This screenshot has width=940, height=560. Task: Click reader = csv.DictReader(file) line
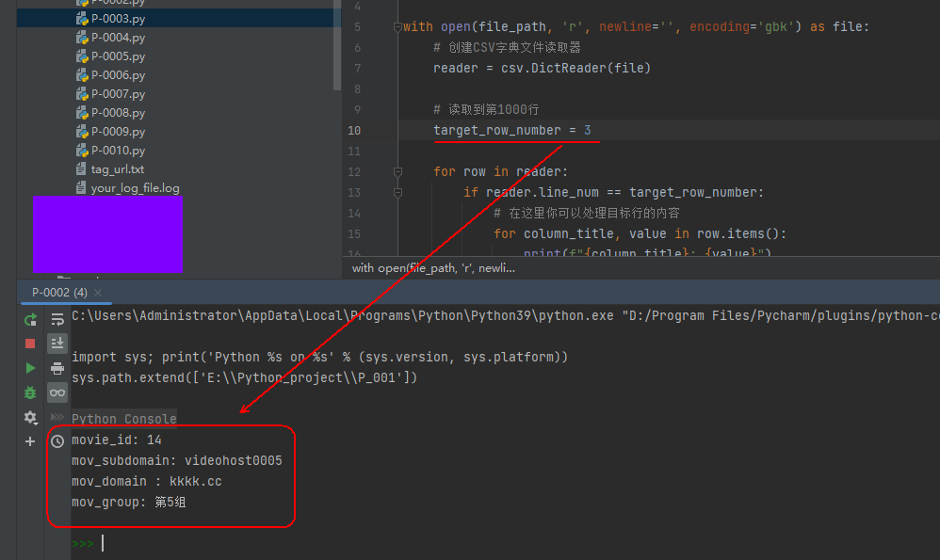click(542, 68)
